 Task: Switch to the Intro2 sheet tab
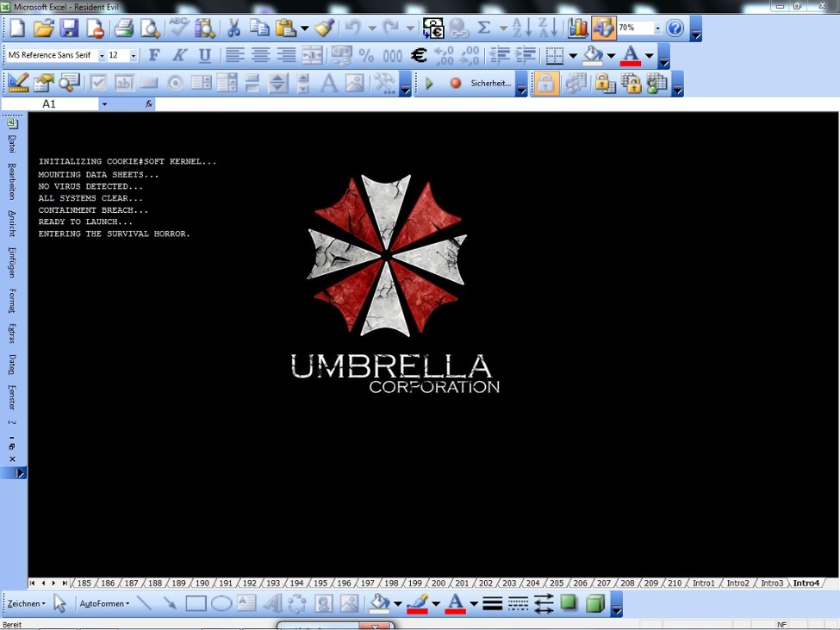point(739,583)
